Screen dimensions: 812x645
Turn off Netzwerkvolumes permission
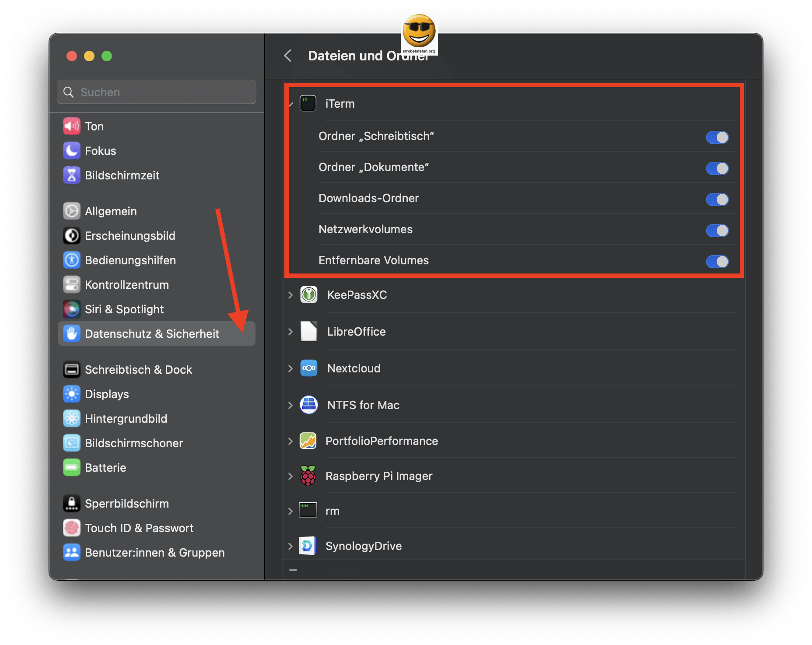(717, 231)
